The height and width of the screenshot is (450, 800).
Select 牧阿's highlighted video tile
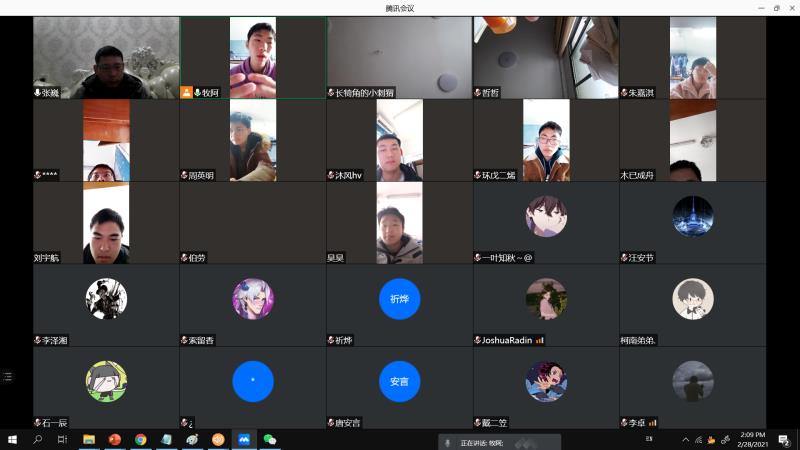coord(252,57)
